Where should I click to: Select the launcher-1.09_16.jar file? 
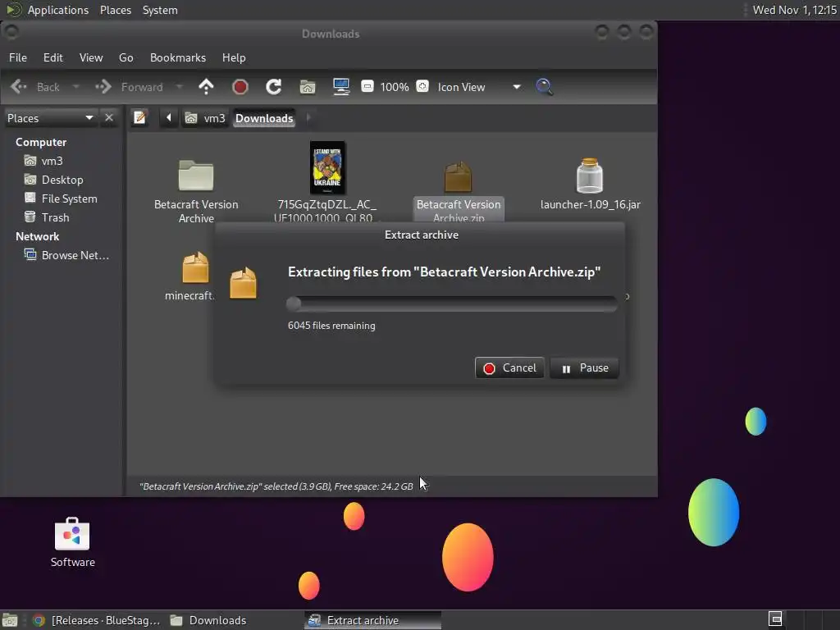click(591, 185)
